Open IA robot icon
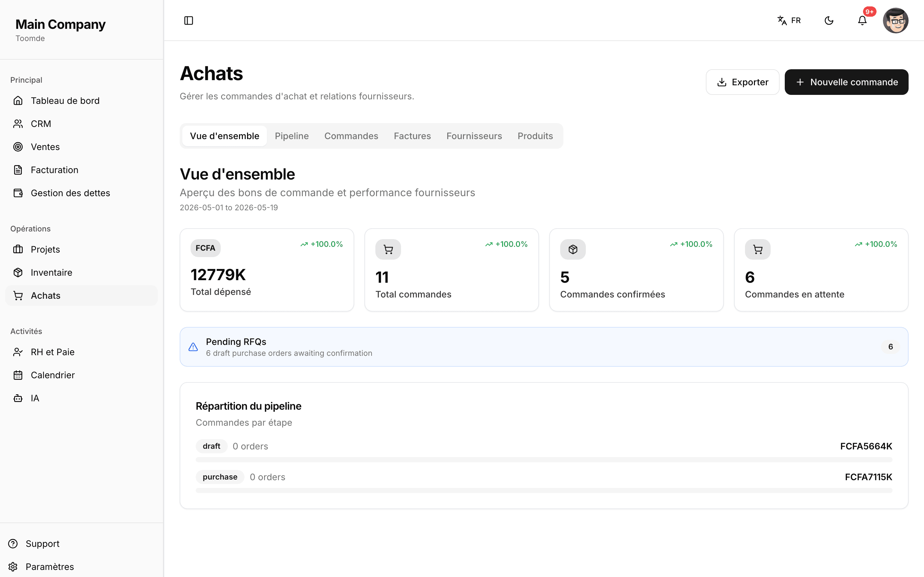Image resolution: width=924 pixels, height=577 pixels. 18,398
